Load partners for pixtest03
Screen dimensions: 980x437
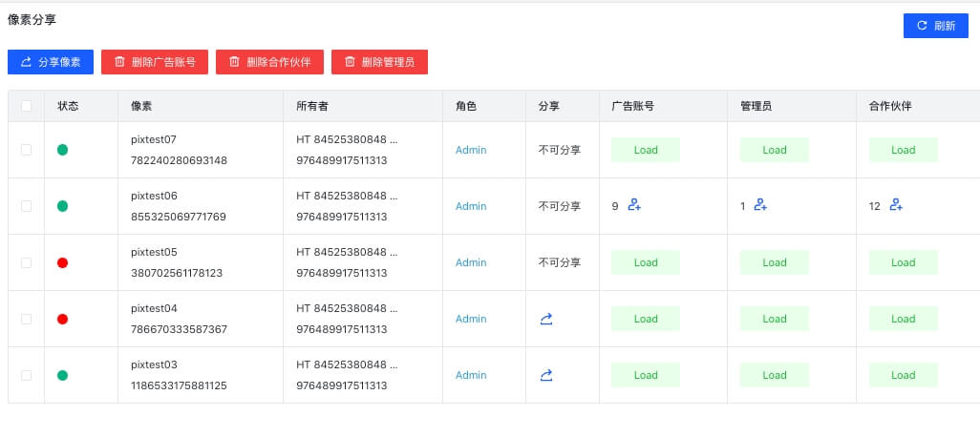904,375
